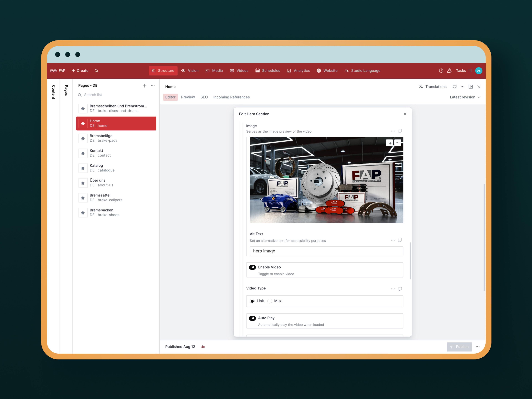Open publish actions menu beside Publish button

477,347
